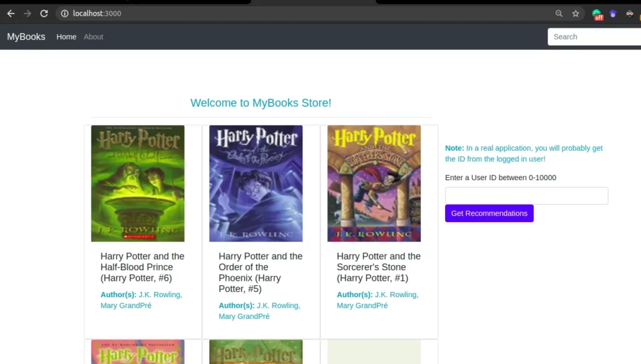Image resolution: width=641 pixels, height=364 pixels.
Task: Open the Order of the Phoenix cover
Action: tap(256, 183)
